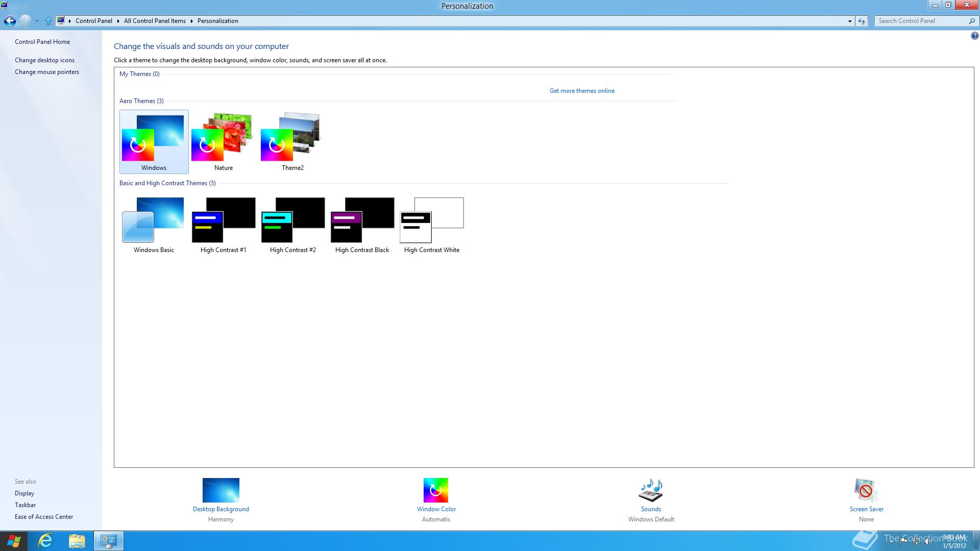Open Display under See also
Viewport: 980px width, 551px height.
click(24, 493)
